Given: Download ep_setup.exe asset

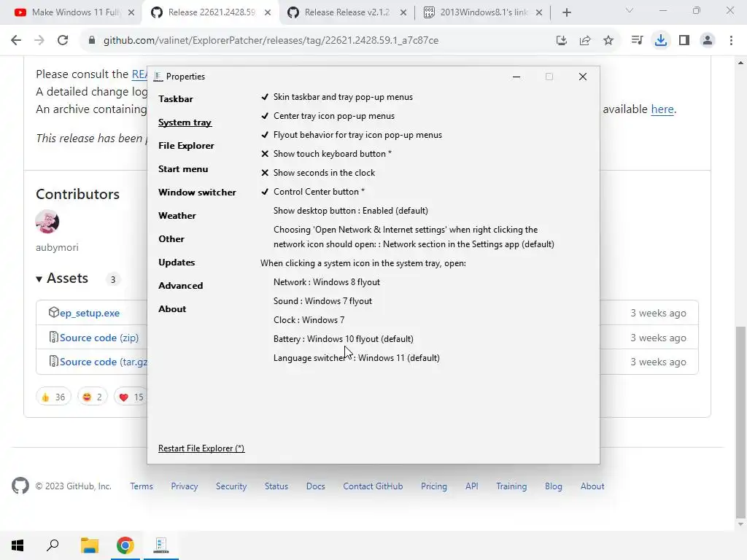Looking at the screenshot, I should coord(90,313).
